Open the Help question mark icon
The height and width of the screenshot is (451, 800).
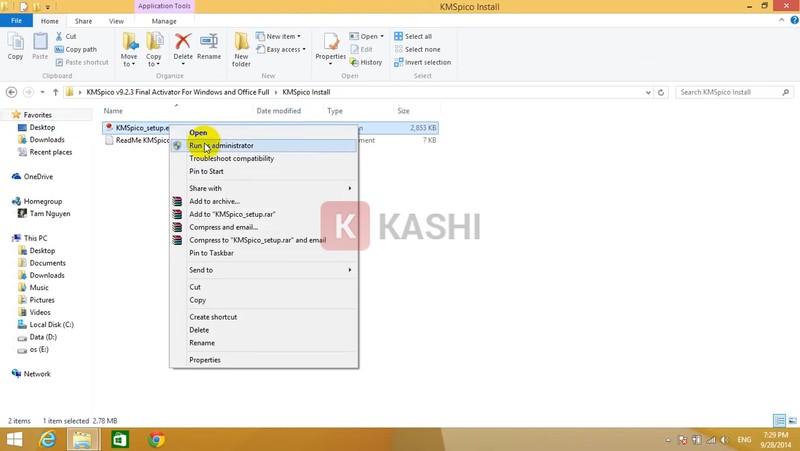point(794,20)
